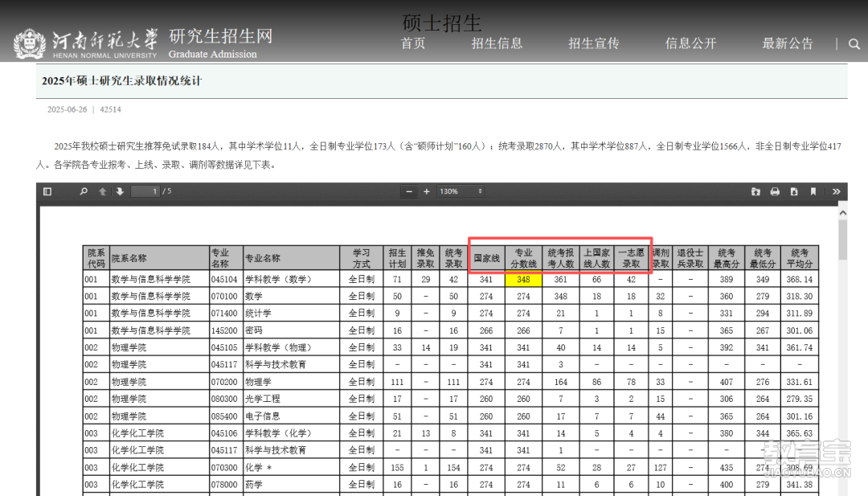Go to the previous PDF page
This screenshot has height=496, width=868.
(x=102, y=191)
